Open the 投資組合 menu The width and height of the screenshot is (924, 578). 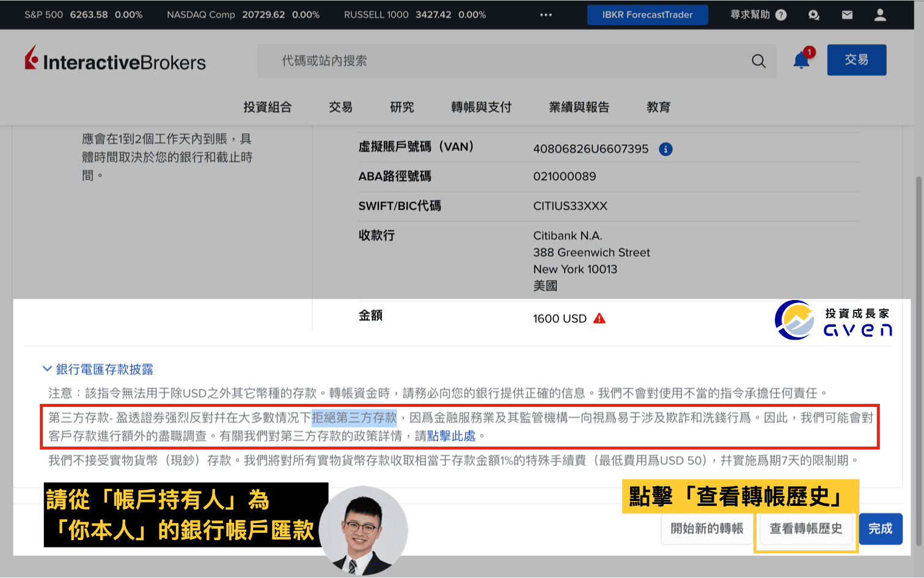tap(268, 107)
